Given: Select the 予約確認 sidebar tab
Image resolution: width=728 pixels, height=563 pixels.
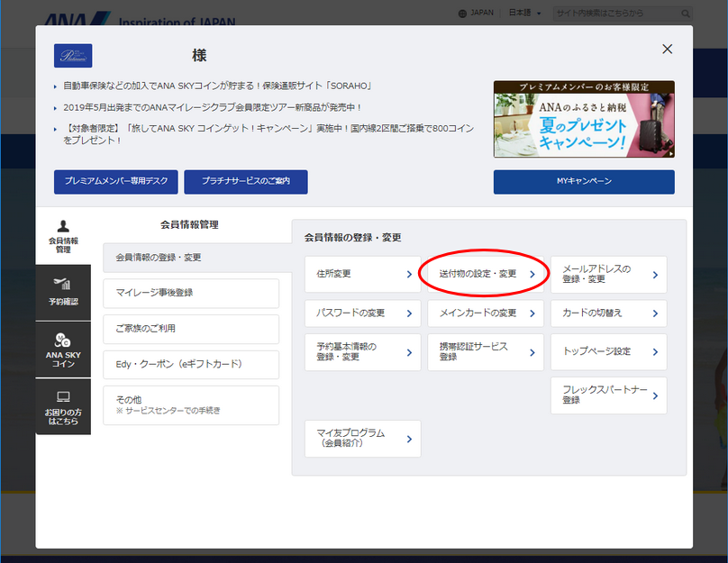Looking at the screenshot, I should (63, 293).
